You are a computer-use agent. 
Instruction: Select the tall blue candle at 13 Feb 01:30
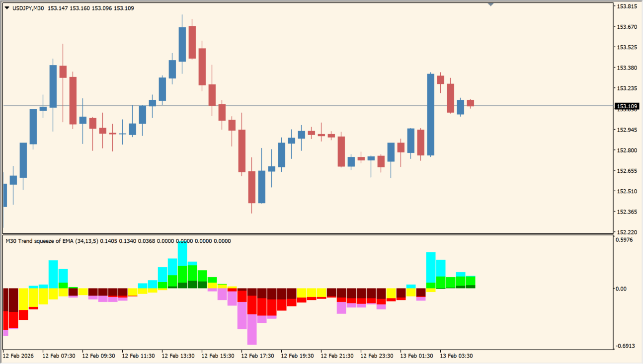(430, 114)
